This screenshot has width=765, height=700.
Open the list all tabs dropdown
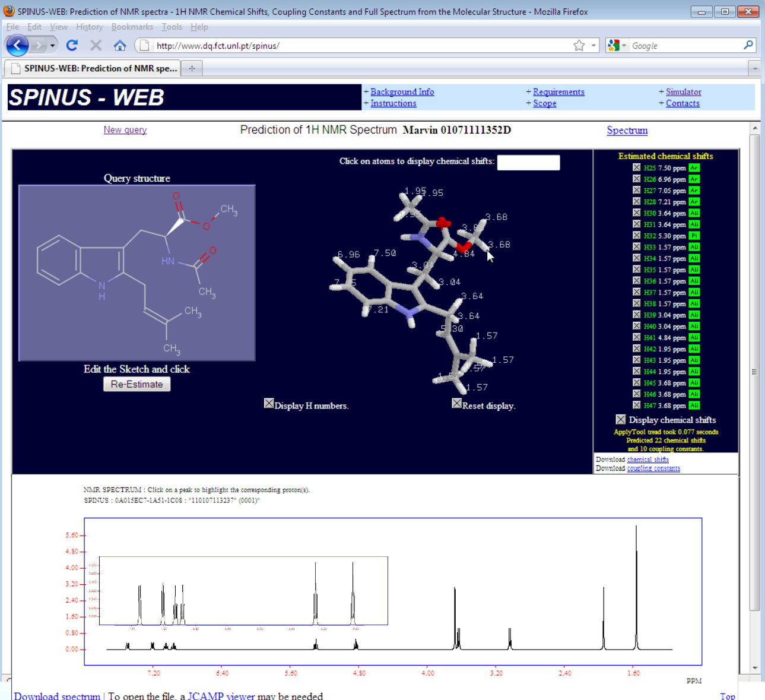(x=755, y=68)
